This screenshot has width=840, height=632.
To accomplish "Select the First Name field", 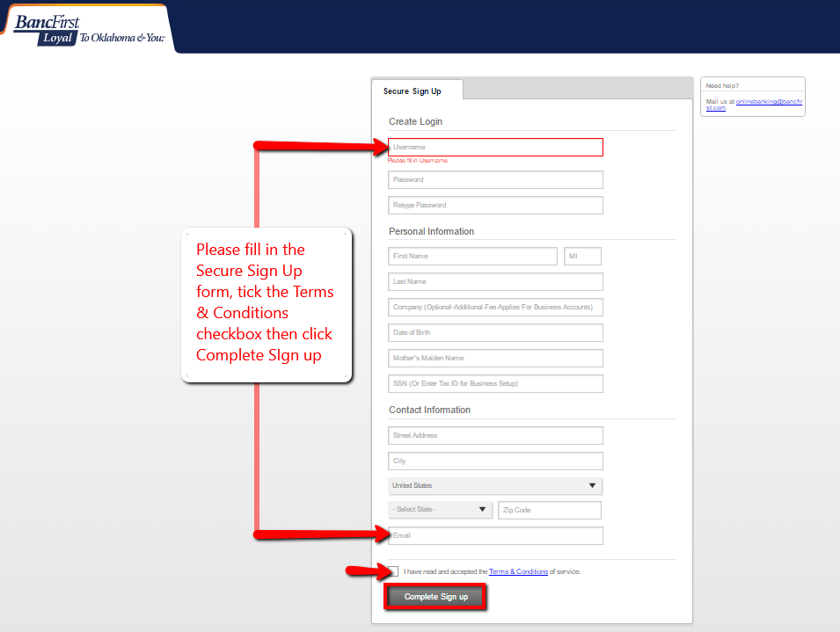I will pos(472,256).
